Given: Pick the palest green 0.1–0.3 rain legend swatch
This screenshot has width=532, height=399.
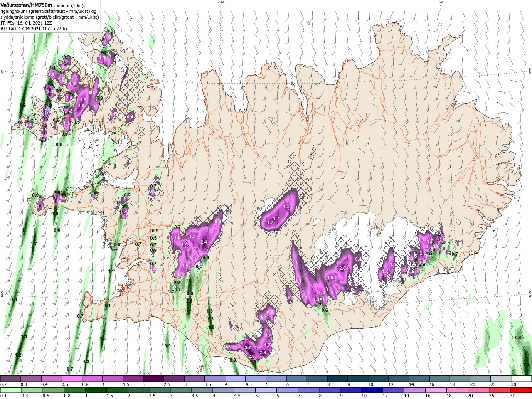Looking at the screenshot, I should (x=10, y=390).
